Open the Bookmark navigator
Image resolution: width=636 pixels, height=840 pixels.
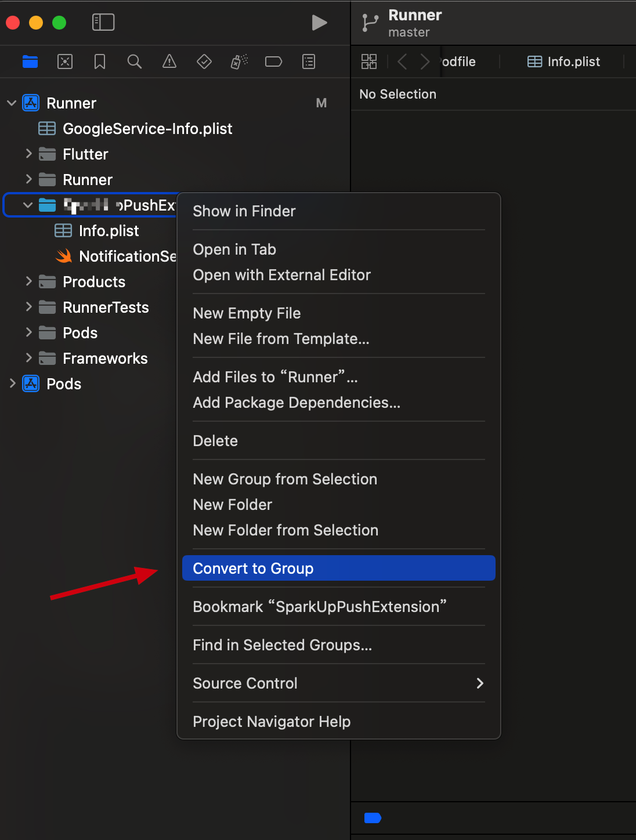[100, 61]
